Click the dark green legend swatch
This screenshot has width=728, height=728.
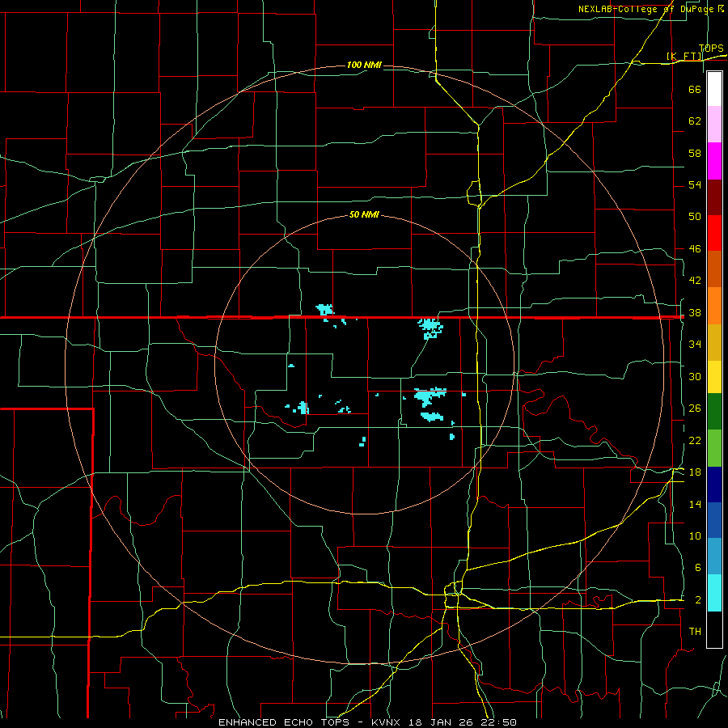pos(714,412)
